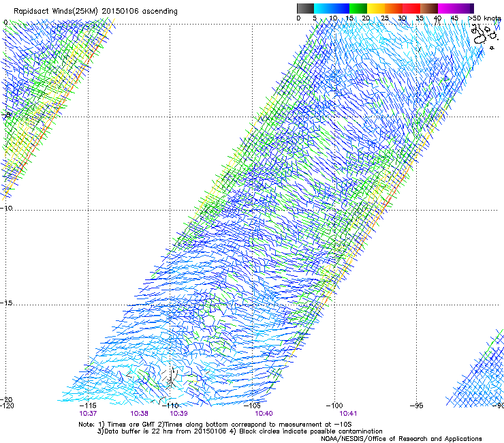Click the purple '10:40' time label
Screen dimensions: 504x443
pyautogui.click(x=264, y=414)
